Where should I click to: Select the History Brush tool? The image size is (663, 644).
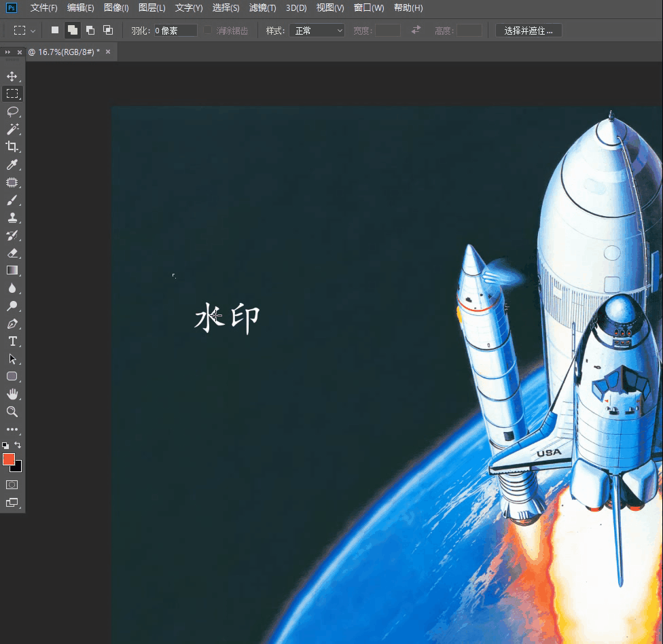coord(12,236)
